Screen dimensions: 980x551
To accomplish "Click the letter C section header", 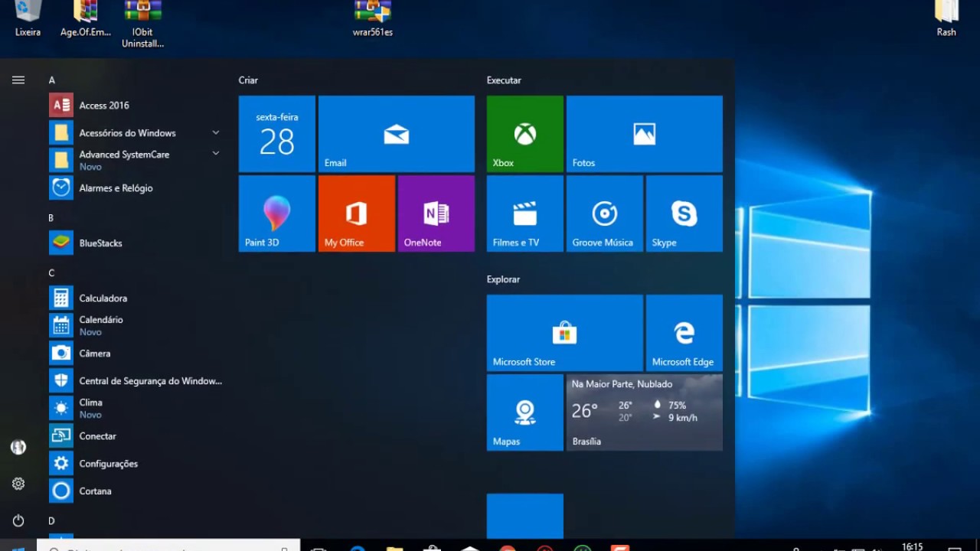I will point(51,273).
